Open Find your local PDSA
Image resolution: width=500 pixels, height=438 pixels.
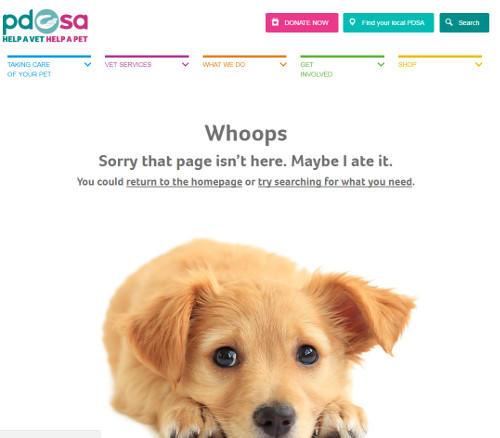pos(389,23)
